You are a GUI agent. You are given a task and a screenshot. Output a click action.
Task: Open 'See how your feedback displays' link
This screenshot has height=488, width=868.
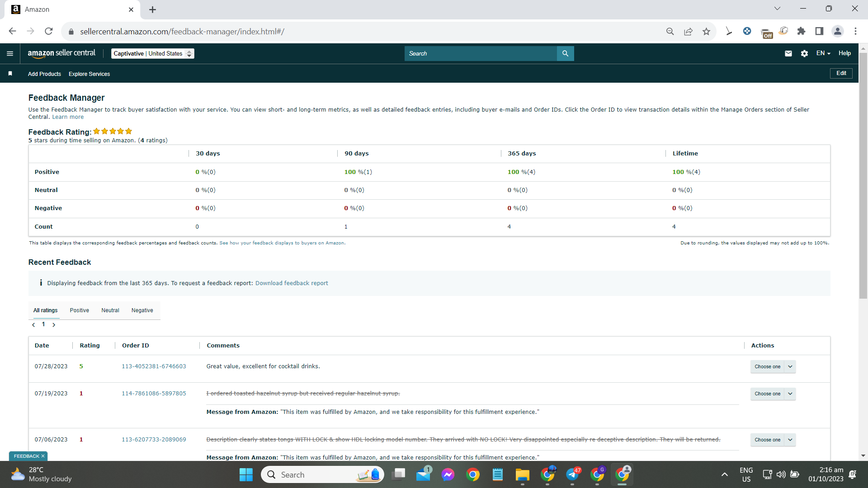click(x=282, y=243)
